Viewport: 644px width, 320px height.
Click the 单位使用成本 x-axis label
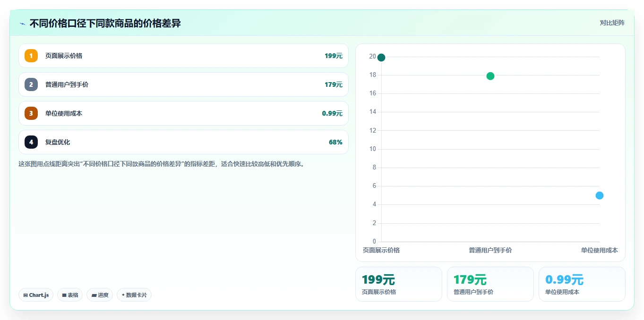[600, 250]
